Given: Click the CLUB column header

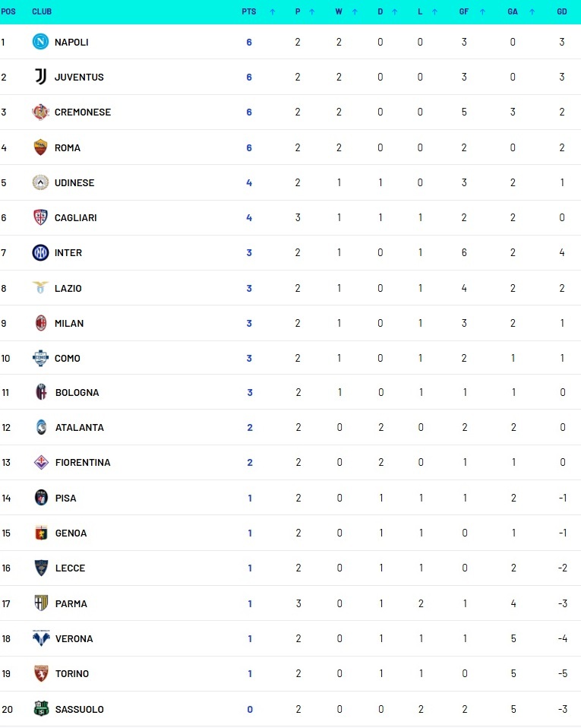Looking at the screenshot, I should [x=42, y=11].
